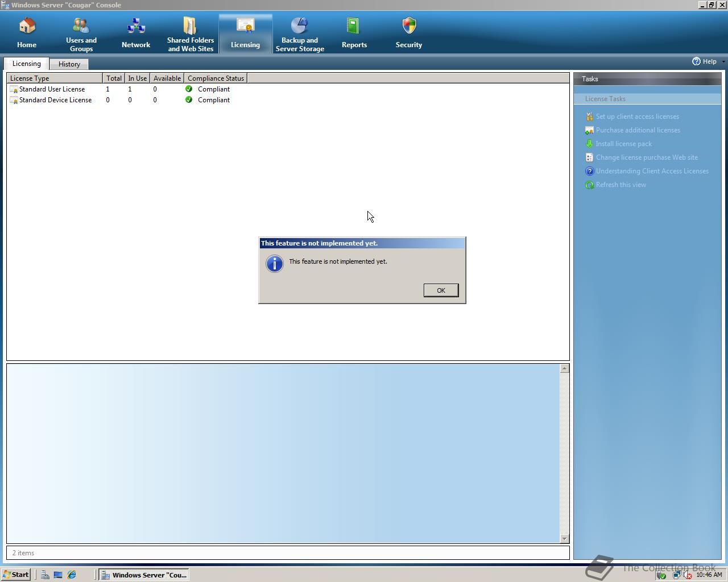Open Purchase additional licenses link

[x=638, y=130]
